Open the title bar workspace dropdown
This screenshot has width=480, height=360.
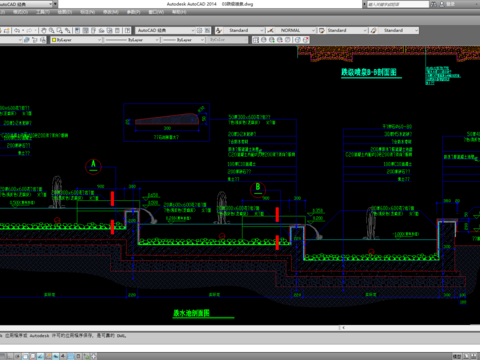point(51,4)
